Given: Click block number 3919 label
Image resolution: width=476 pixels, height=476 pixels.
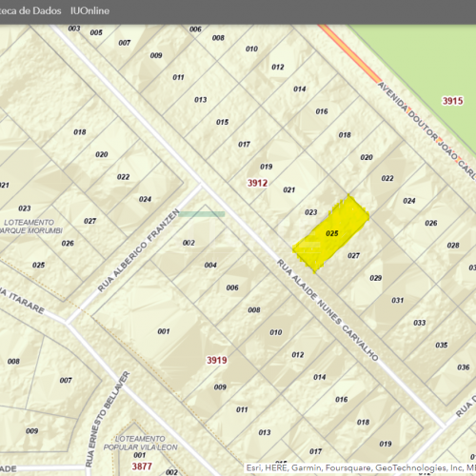Looking at the screenshot, I should point(217,360).
